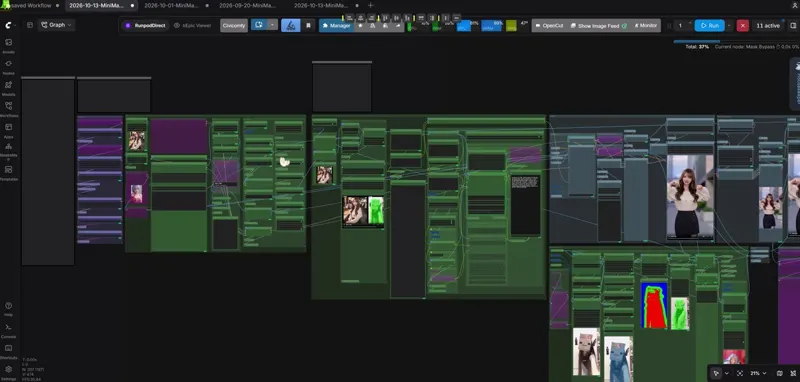Click the Civicomfy button
This screenshot has width=800, height=382.
tap(234, 26)
